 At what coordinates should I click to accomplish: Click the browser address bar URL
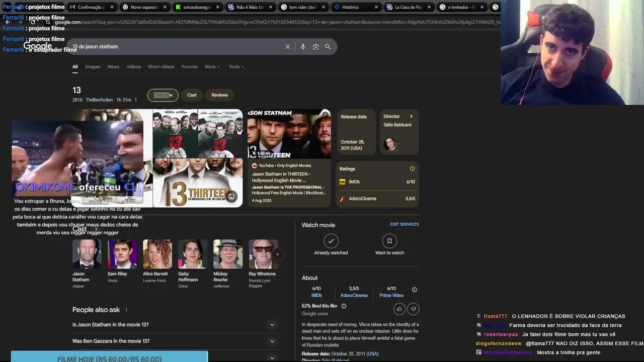(x=277, y=22)
